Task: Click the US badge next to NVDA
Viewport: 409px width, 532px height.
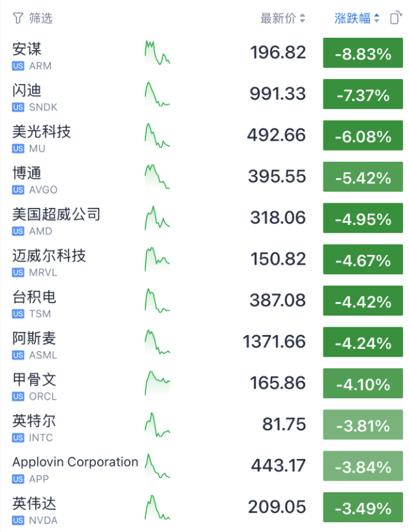Action: click(18, 520)
